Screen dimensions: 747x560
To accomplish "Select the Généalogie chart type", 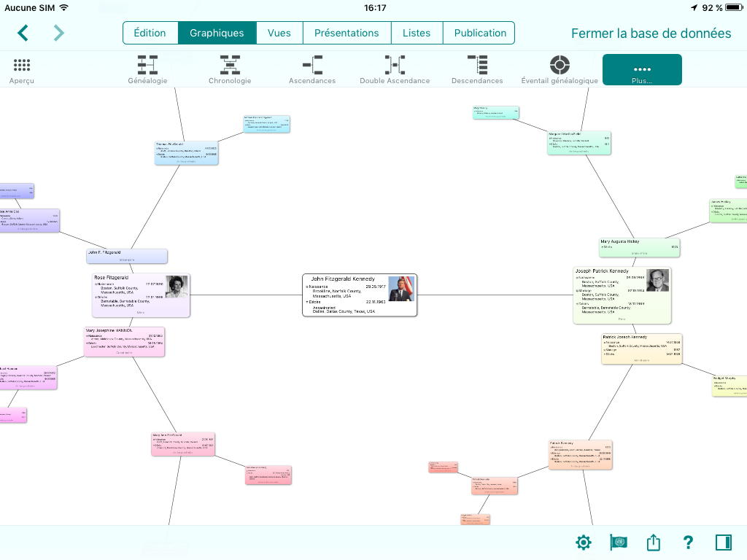I will 147,70.
